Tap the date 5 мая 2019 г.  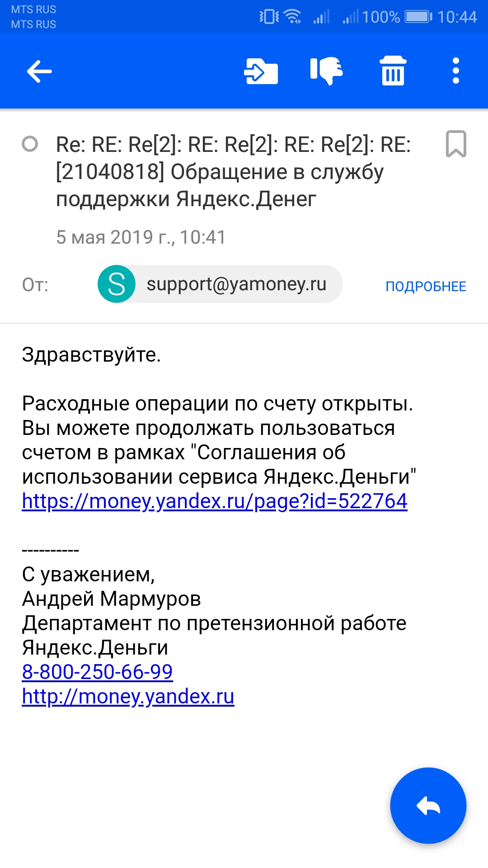click(115, 237)
